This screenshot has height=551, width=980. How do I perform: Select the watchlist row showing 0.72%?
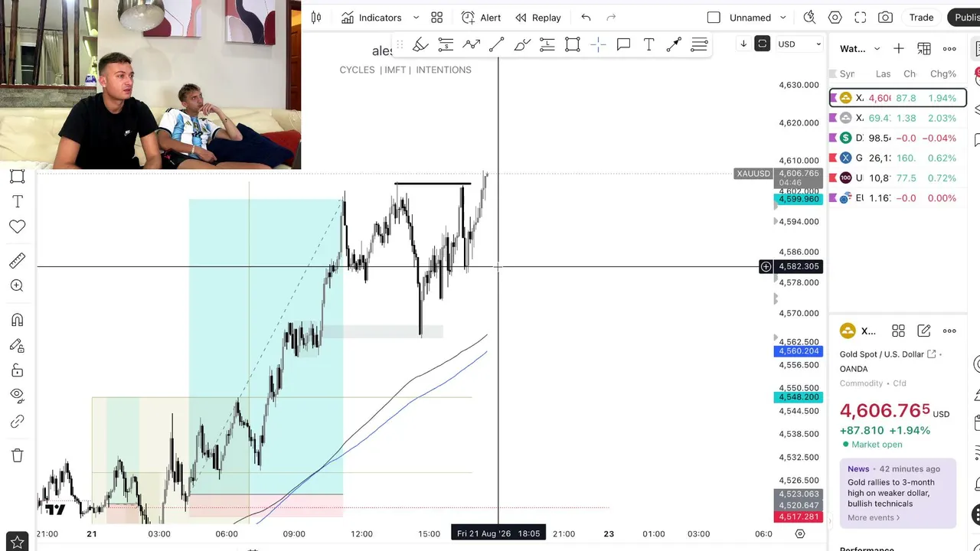(898, 178)
